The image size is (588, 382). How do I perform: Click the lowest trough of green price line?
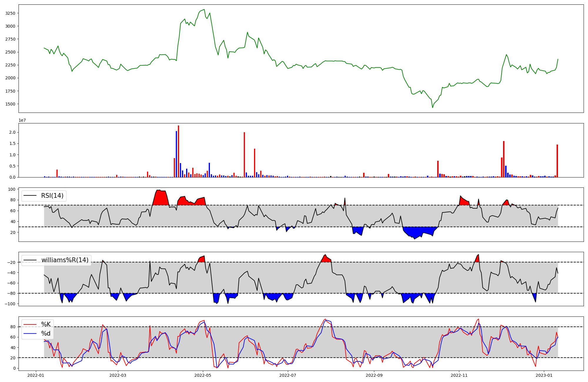(432, 107)
